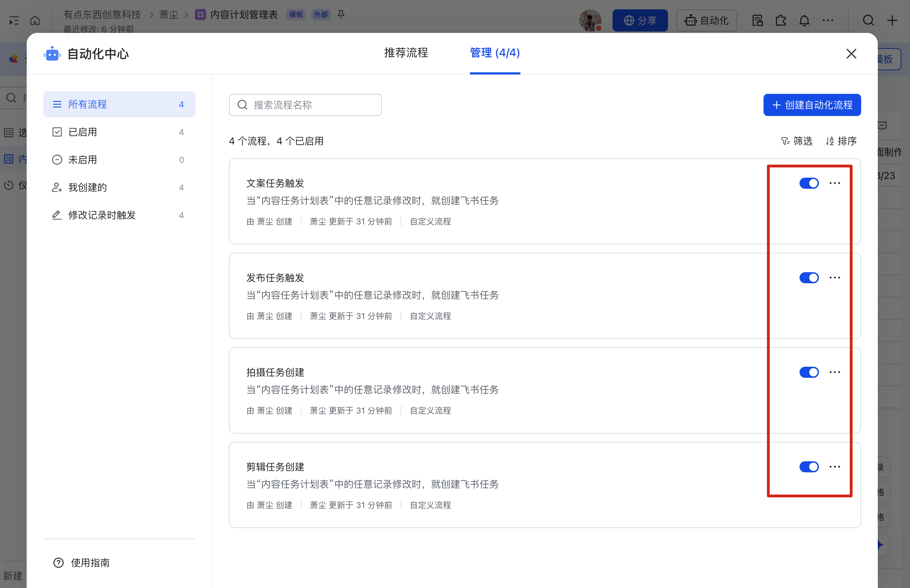Open the 筛选 filter options

(796, 141)
